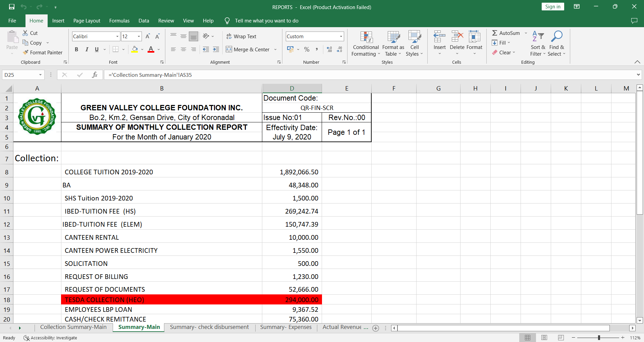Collapse the ribbon
The width and height of the screenshot is (644, 342).
tap(637, 62)
